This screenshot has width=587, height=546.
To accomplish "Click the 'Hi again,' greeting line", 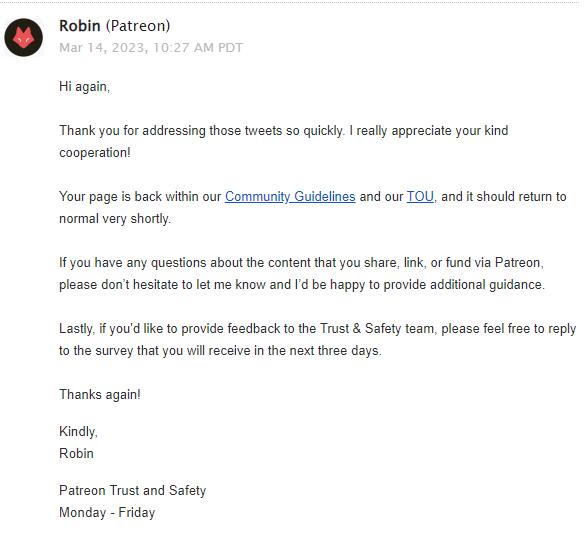I will tap(85, 87).
